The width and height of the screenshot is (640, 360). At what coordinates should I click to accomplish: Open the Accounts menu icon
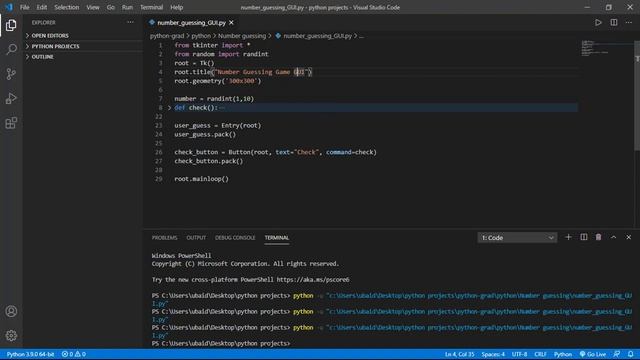pyautogui.click(x=11, y=311)
